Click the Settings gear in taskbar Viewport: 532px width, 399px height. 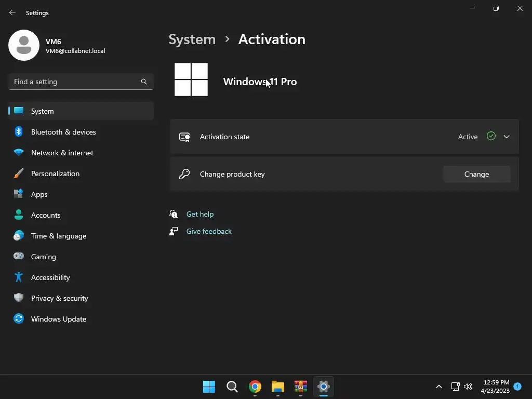323,387
